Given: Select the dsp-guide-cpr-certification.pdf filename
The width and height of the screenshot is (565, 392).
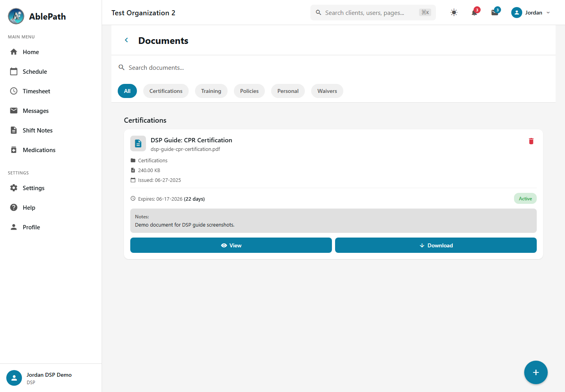Looking at the screenshot, I should (x=185, y=149).
